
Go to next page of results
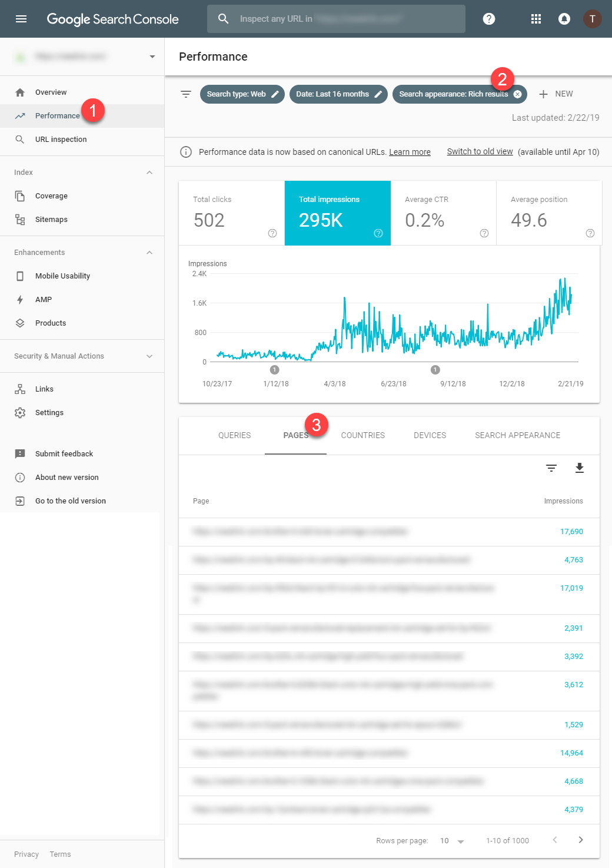[x=581, y=840]
